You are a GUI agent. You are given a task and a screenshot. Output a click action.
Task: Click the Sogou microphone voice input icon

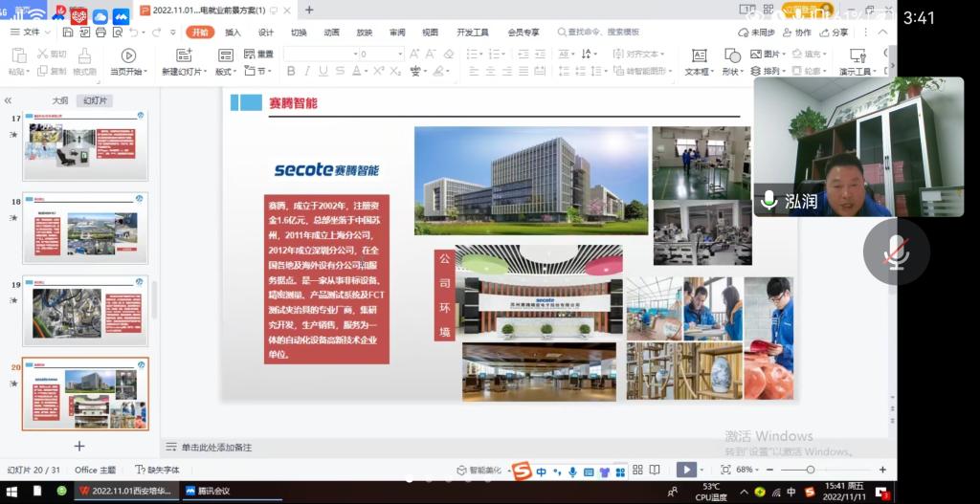tap(572, 471)
